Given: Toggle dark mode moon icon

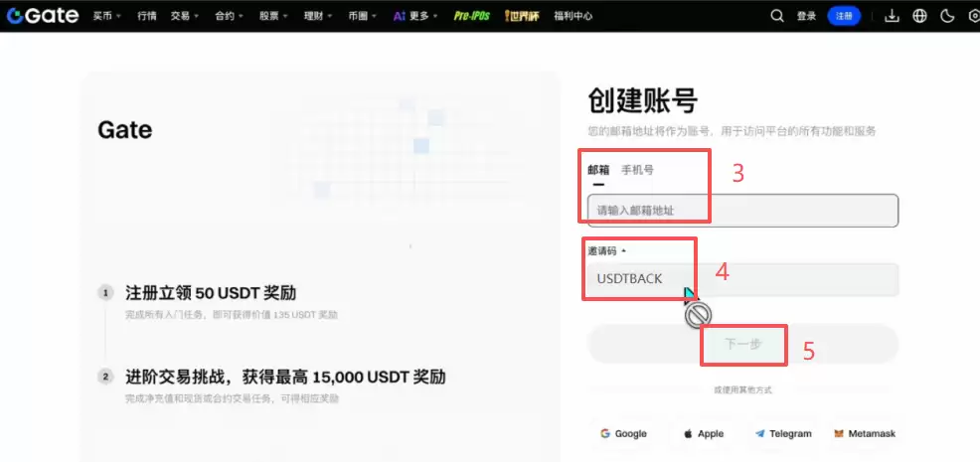Looking at the screenshot, I should point(947,16).
